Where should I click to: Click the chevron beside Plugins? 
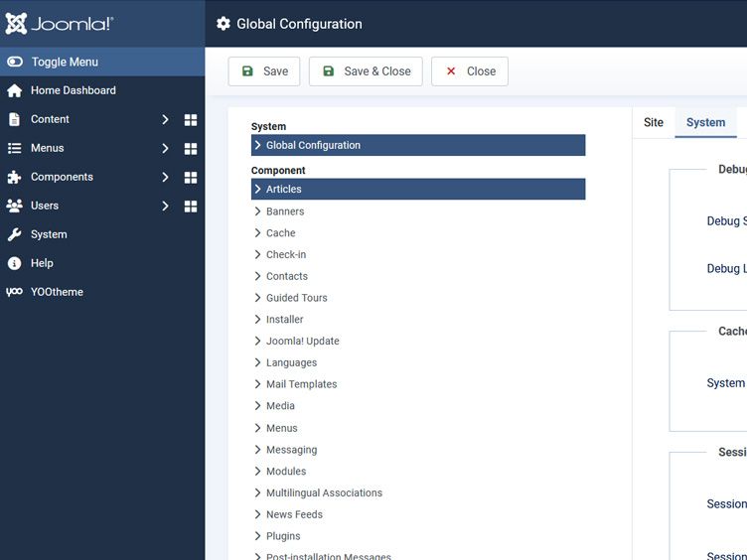(257, 536)
